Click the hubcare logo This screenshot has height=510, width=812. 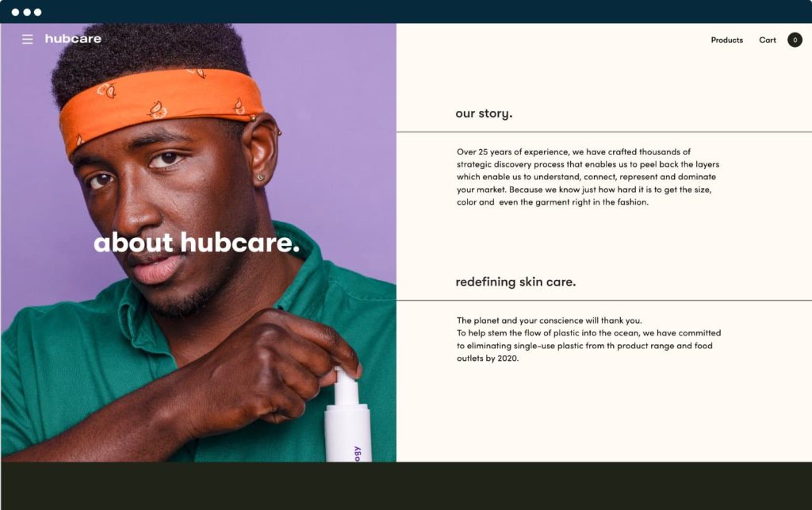73,39
